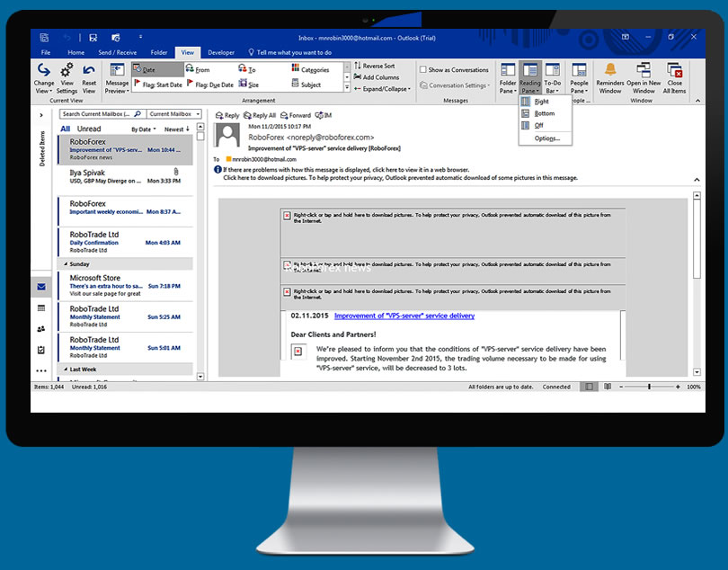This screenshot has height=570, width=728.
Task: Switch to the Developer ribbon tab
Action: coord(222,53)
